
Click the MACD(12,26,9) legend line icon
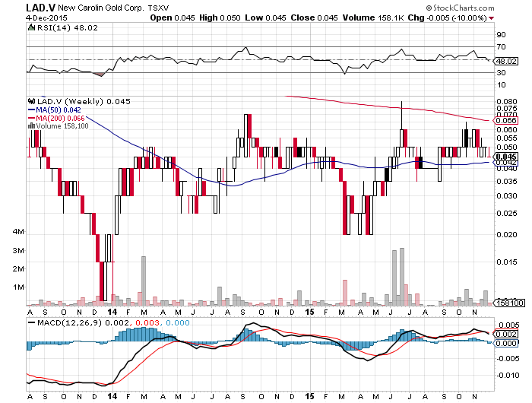(x=30, y=323)
